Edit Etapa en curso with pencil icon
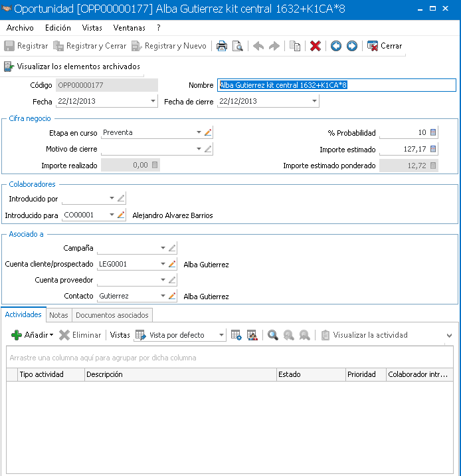The width and height of the screenshot is (461, 476). pyautogui.click(x=208, y=132)
